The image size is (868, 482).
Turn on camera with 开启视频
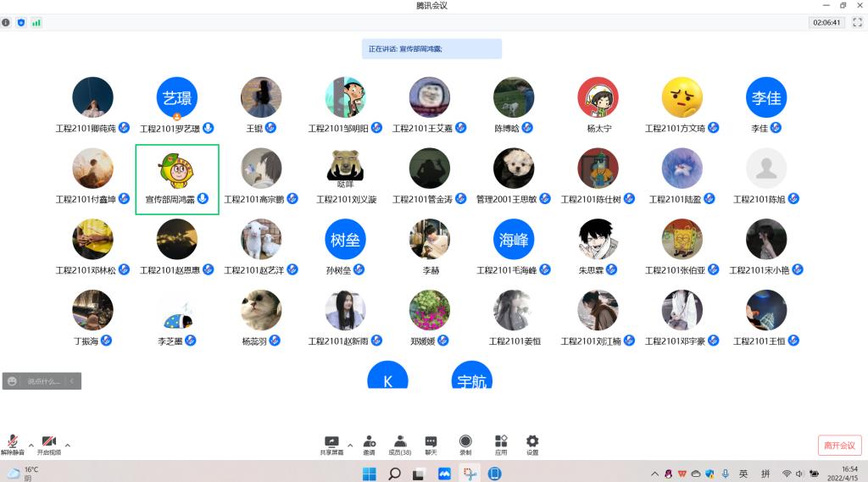[49, 445]
